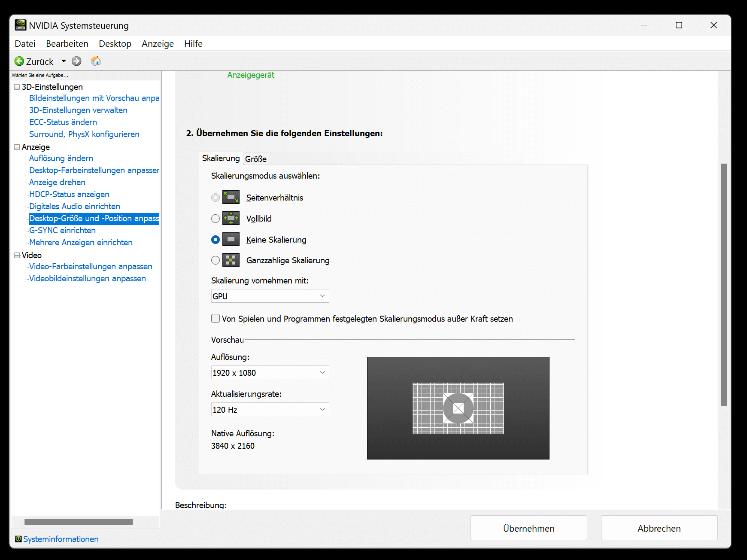The height and width of the screenshot is (560, 747).
Task: Open the Hilfe menu
Action: pos(194,44)
